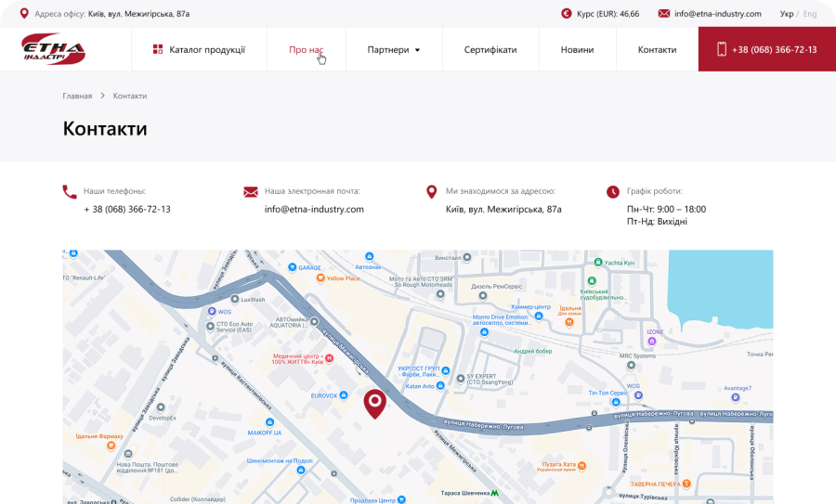Click the Контакти breadcrumb text

129,96
